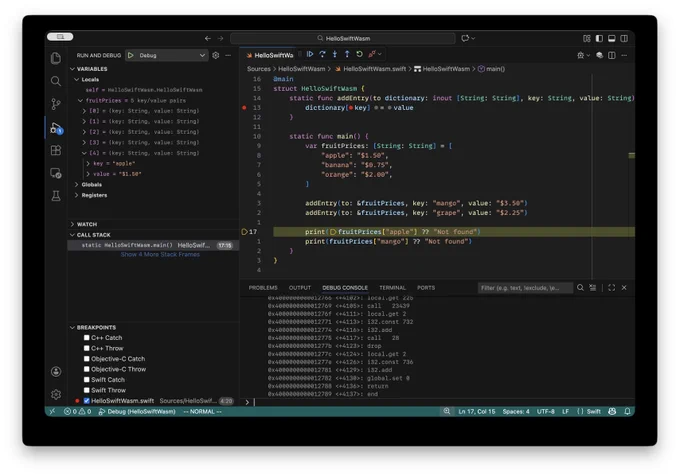Viewport: 680px width, 476px height.
Task: Step out in the debug toolbar
Action: click(347, 54)
